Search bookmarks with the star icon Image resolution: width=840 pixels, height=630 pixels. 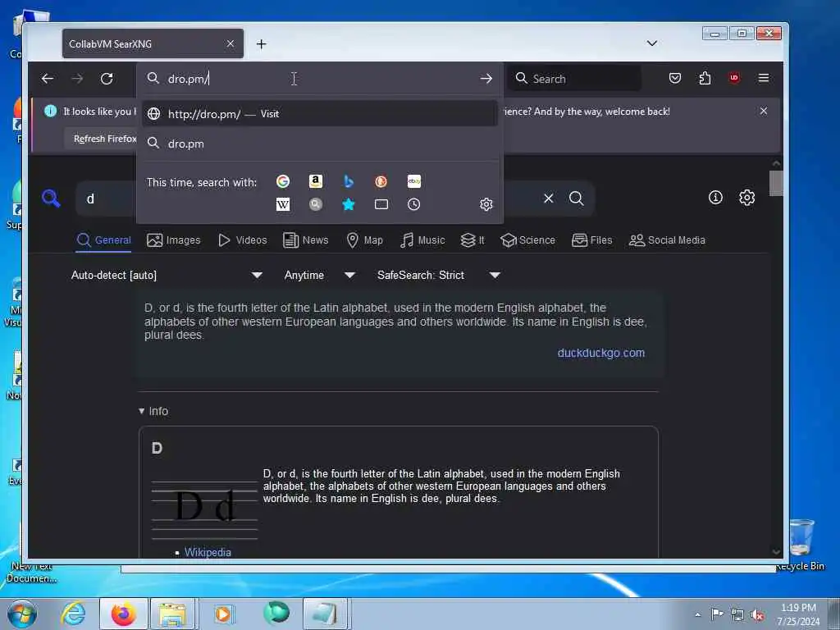pos(348,204)
